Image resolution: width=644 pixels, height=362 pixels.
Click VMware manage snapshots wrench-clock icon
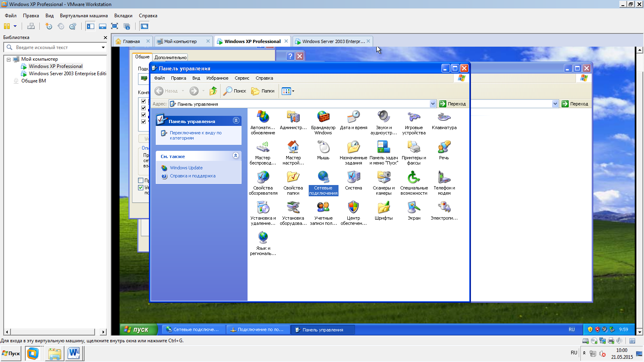point(73,26)
